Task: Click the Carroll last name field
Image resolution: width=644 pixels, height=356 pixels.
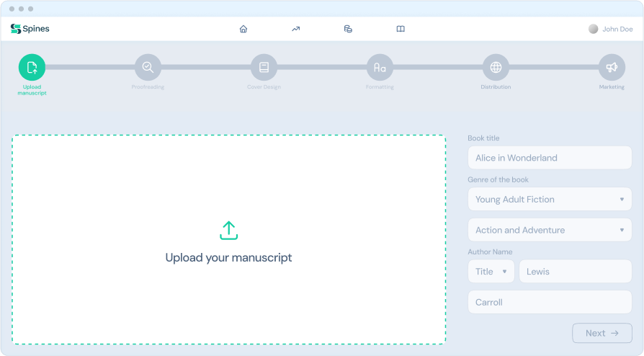Action: pyautogui.click(x=550, y=303)
